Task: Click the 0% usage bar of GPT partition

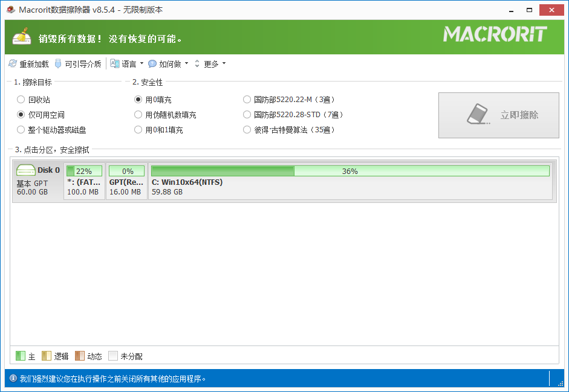Action: 126,171
